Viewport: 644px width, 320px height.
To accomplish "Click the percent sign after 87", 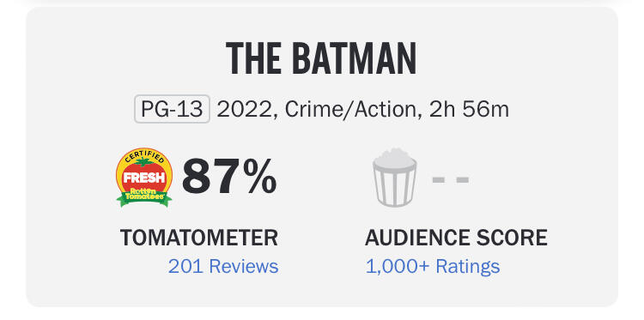I will click(x=262, y=178).
